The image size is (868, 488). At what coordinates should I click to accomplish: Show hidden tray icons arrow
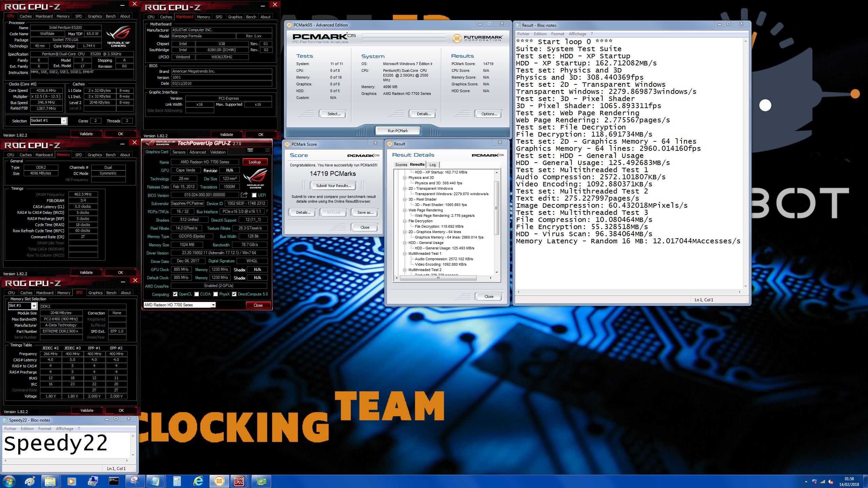(x=806, y=482)
